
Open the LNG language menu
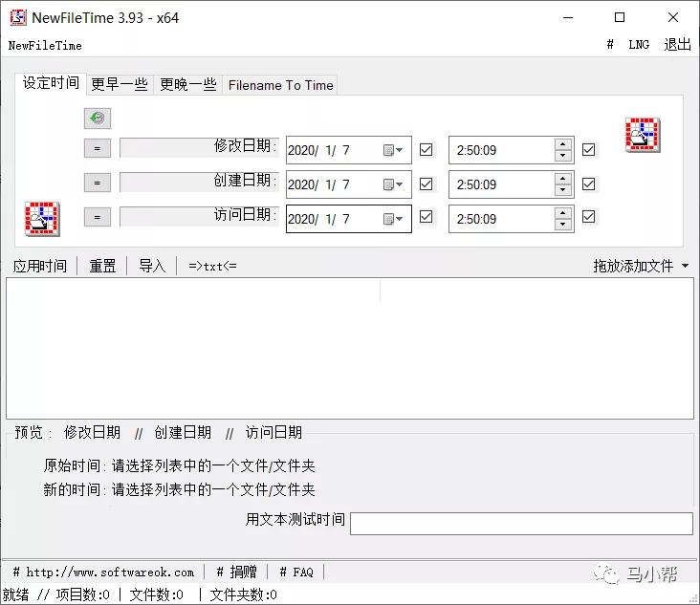[639, 45]
